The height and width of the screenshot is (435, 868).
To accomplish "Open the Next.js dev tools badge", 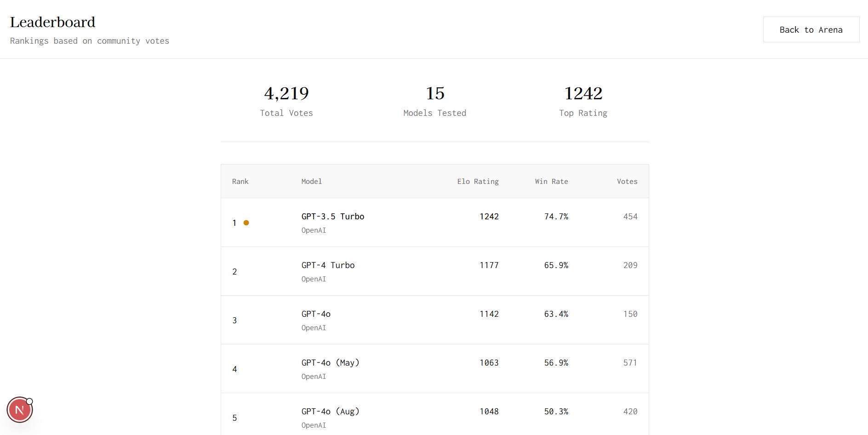I will pos(20,410).
